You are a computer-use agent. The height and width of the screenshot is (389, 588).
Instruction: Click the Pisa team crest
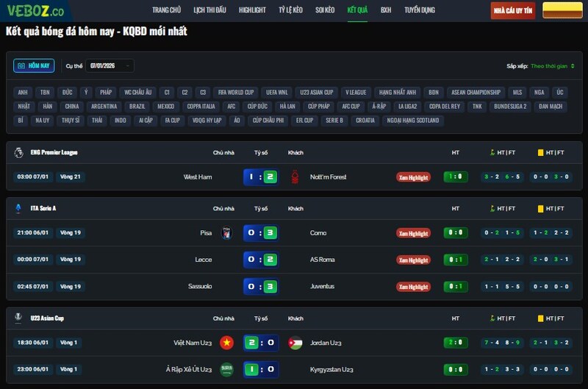(226, 233)
